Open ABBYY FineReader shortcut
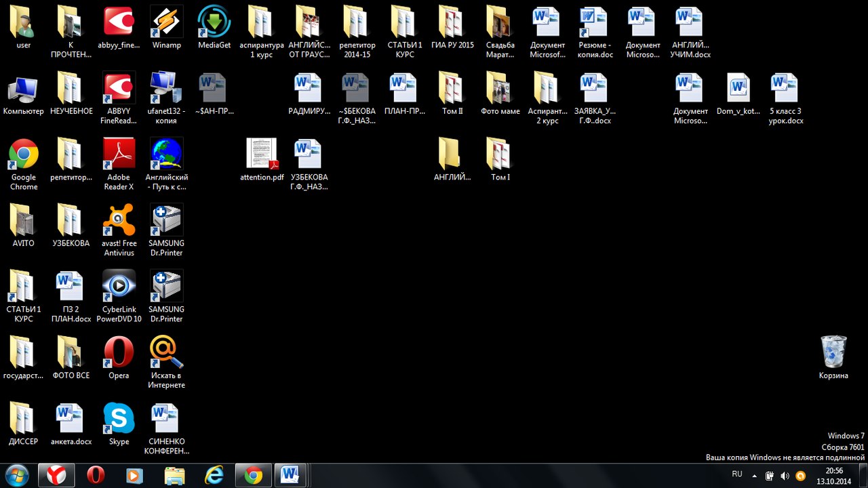 point(119,98)
